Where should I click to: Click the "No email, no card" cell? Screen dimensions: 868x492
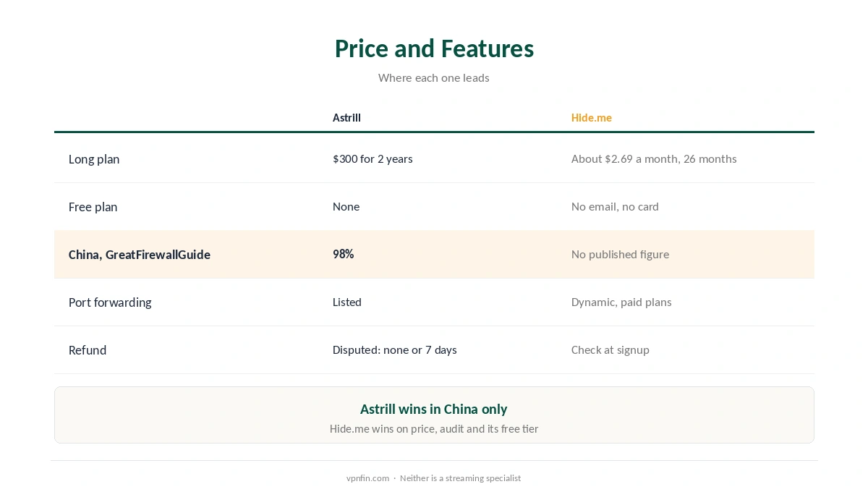click(x=615, y=206)
